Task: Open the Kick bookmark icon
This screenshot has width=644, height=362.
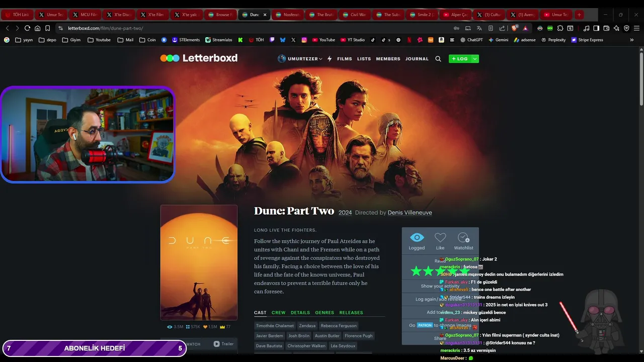Action: click(x=240, y=40)
